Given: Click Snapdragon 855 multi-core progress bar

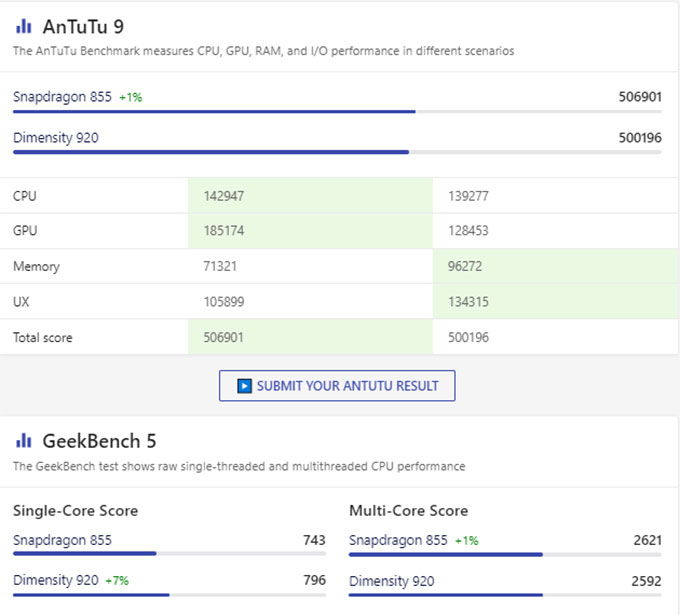Looking at the screenshot, I should 505,554.
